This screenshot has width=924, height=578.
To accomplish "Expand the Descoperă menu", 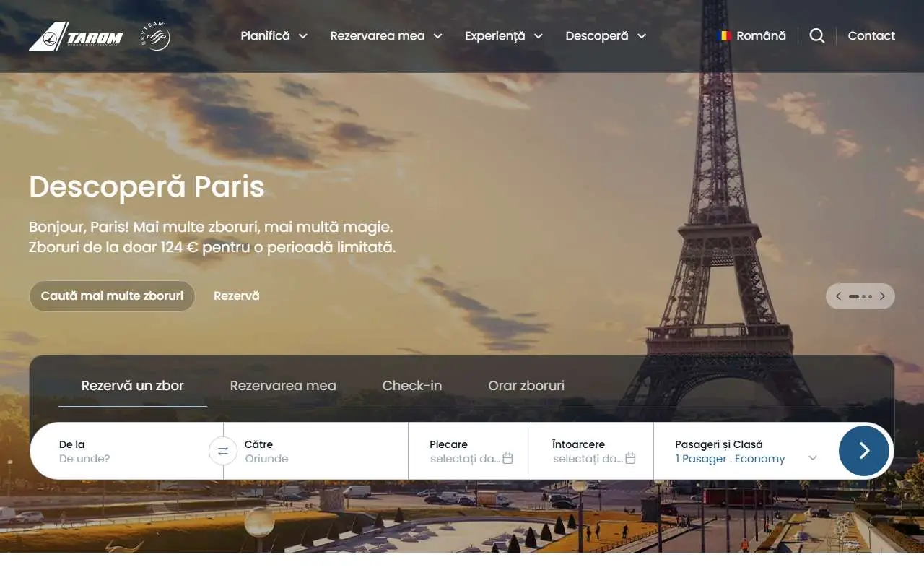I will [x=606, y=35].
